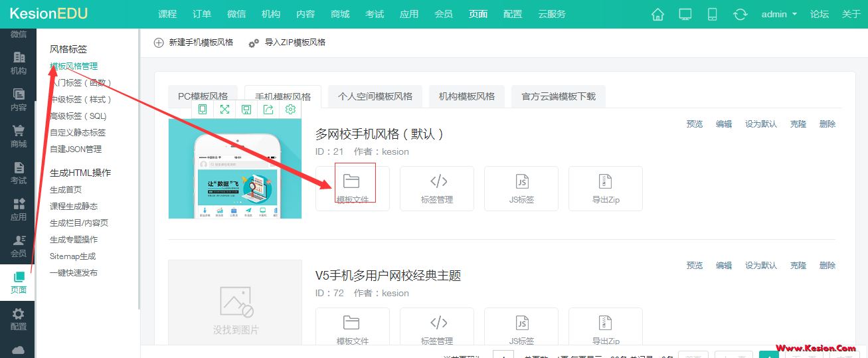Go to the home icon in top bar

(x=657, y=14)
